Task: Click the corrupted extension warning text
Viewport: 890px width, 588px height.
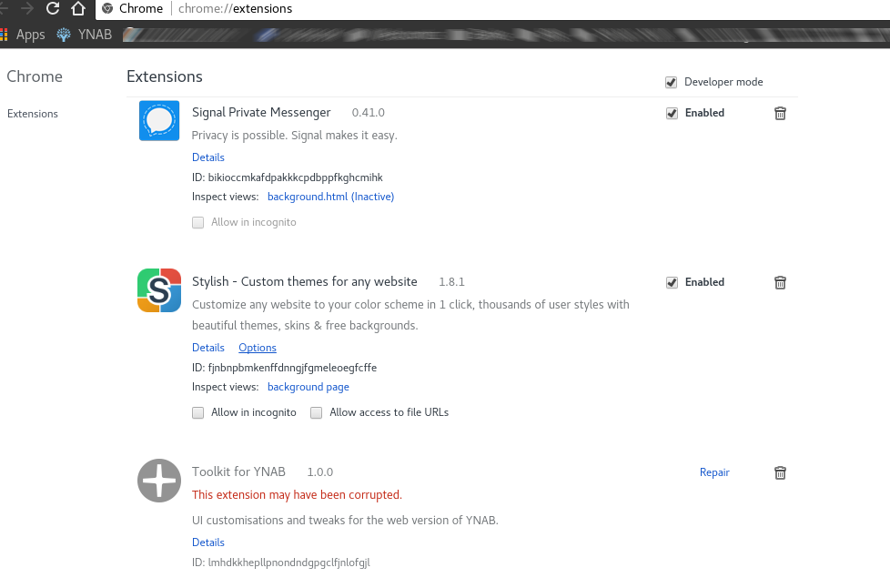Action: point(297,494)
